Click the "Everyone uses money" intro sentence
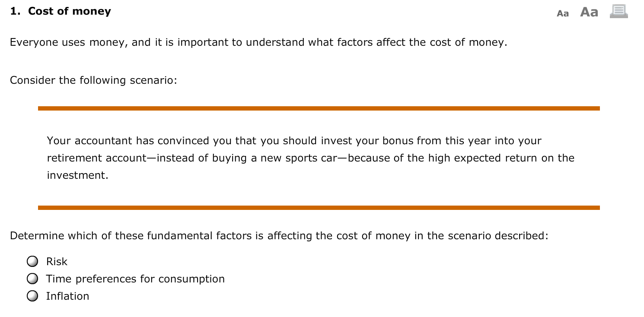The height and width of the screenshot is (317, 644). 258,42
